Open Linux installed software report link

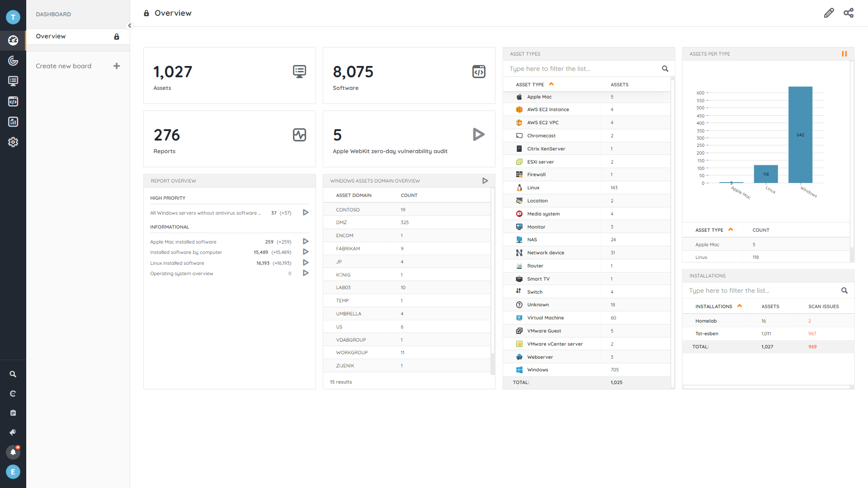coord(177,263)
